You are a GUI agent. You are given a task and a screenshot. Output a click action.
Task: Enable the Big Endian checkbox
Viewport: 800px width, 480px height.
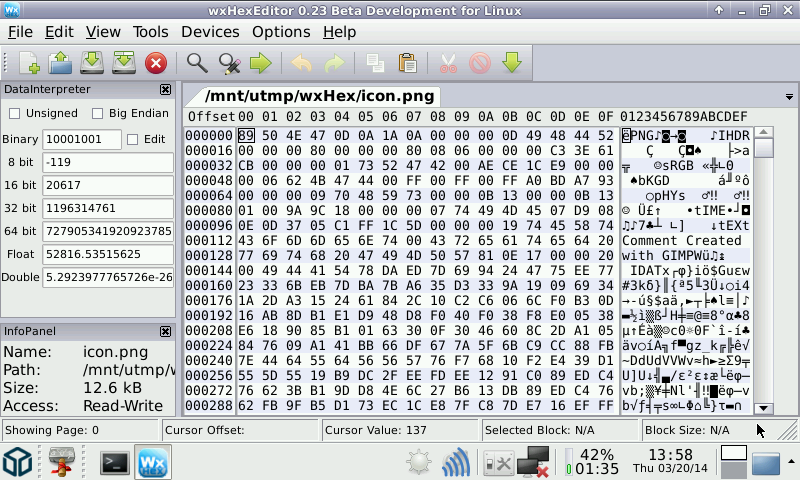pyautogui.click(x=97, y=113)
